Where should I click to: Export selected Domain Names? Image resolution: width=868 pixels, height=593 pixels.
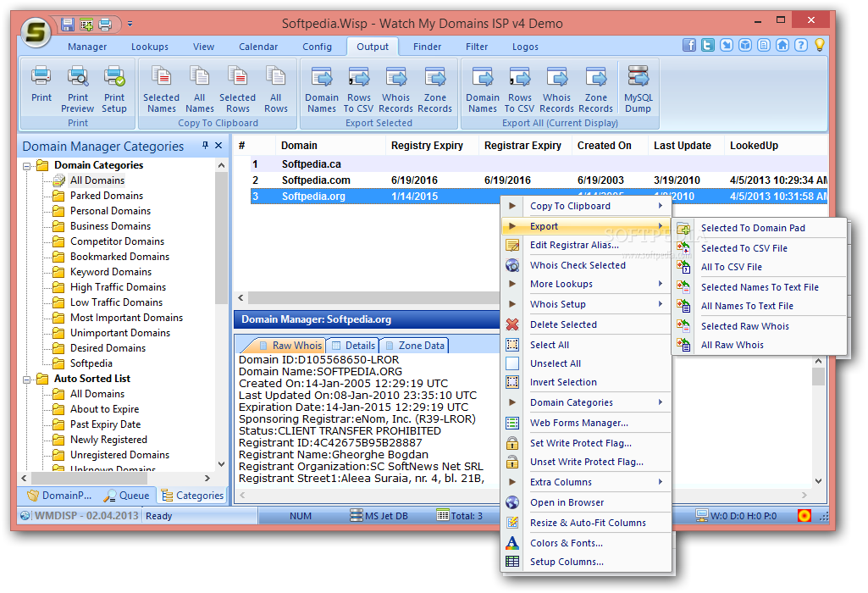click(322, 89)
